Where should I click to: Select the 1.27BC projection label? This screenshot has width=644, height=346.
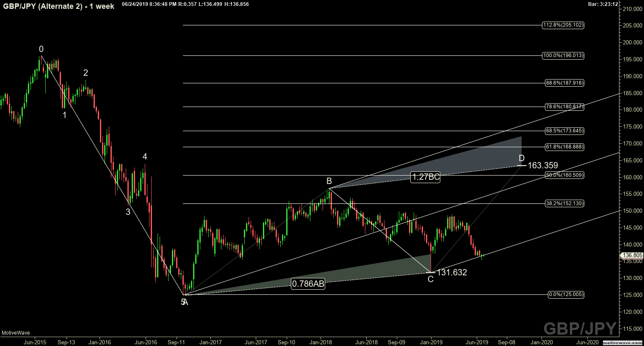pos(426,177)
